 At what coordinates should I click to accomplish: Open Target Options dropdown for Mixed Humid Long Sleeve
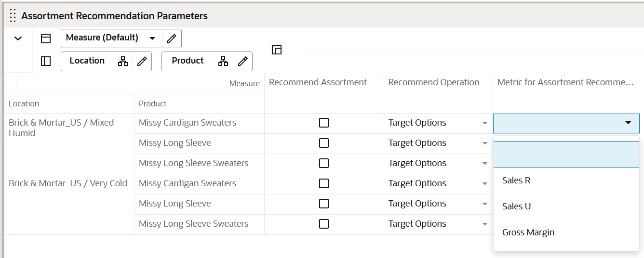[x=485, y=143]
